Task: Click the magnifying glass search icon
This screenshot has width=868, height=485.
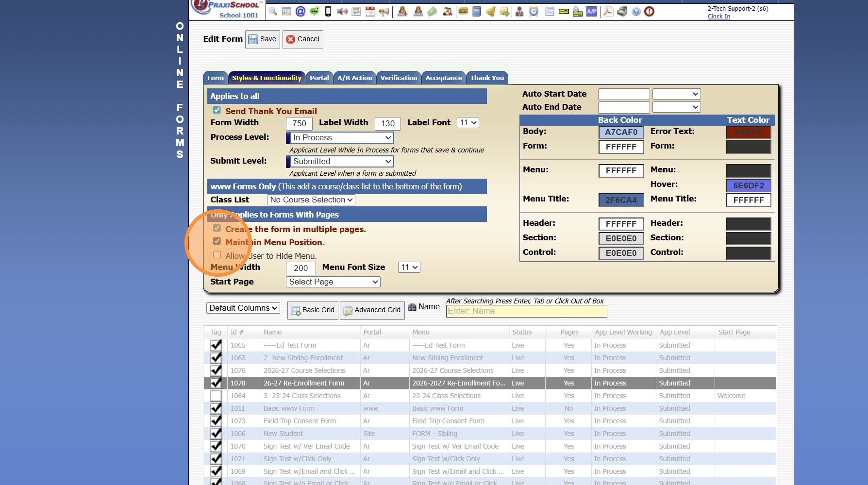Action: 273,12
